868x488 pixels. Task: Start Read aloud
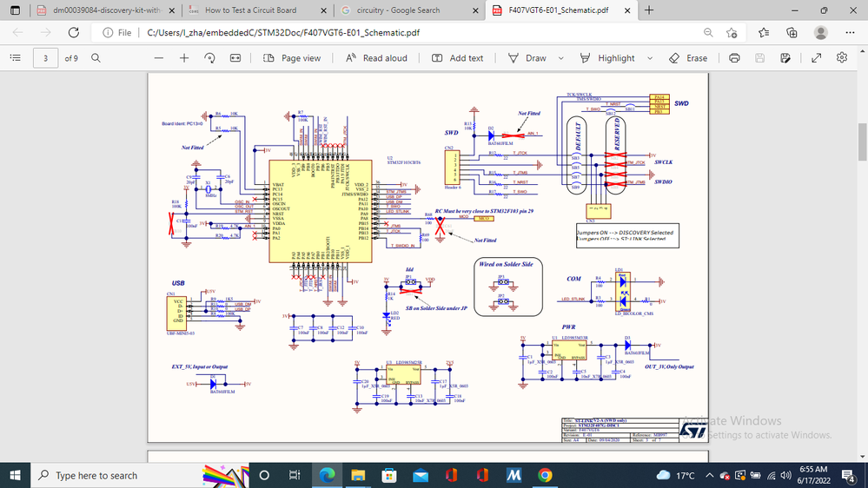(376, 58)
